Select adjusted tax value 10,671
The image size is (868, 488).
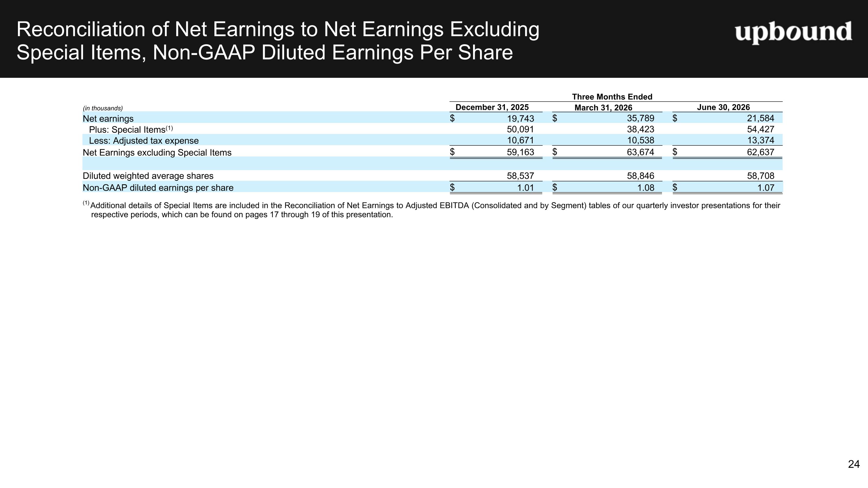[520, 140]
